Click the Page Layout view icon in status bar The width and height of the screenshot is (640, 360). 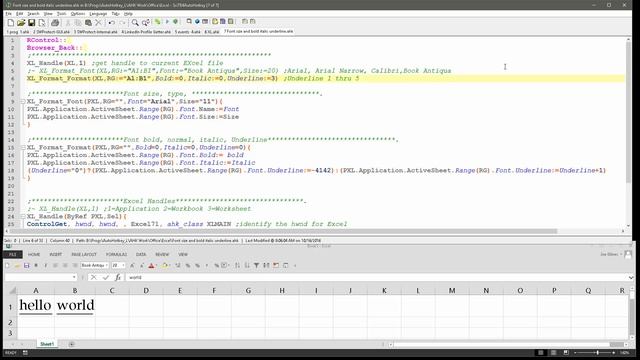pyautogui.click(x=553, y=353)
